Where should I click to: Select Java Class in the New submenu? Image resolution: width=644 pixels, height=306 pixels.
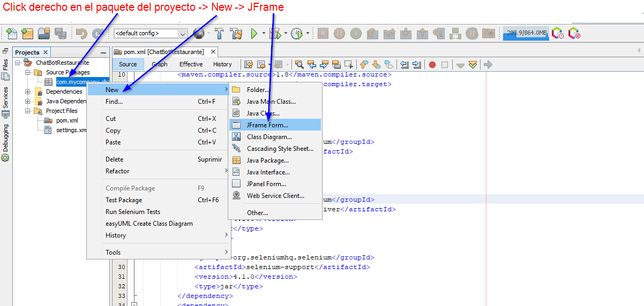(275, 113)
